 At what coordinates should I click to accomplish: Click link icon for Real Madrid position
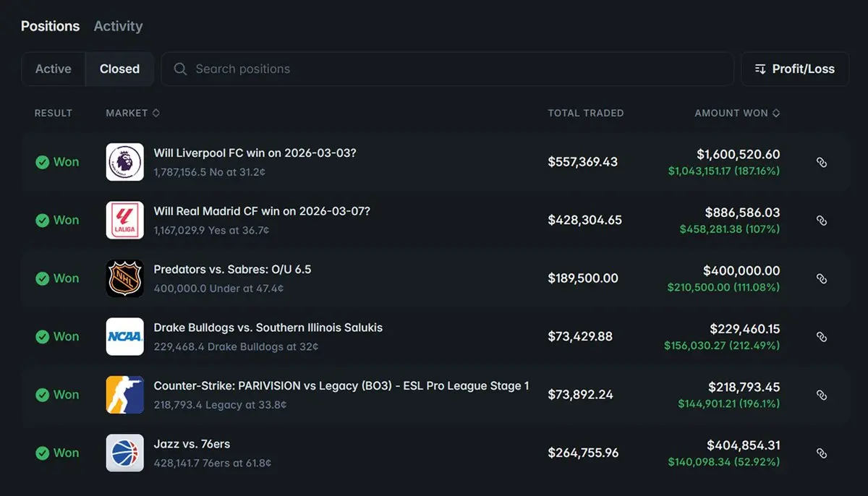[821, 220]
